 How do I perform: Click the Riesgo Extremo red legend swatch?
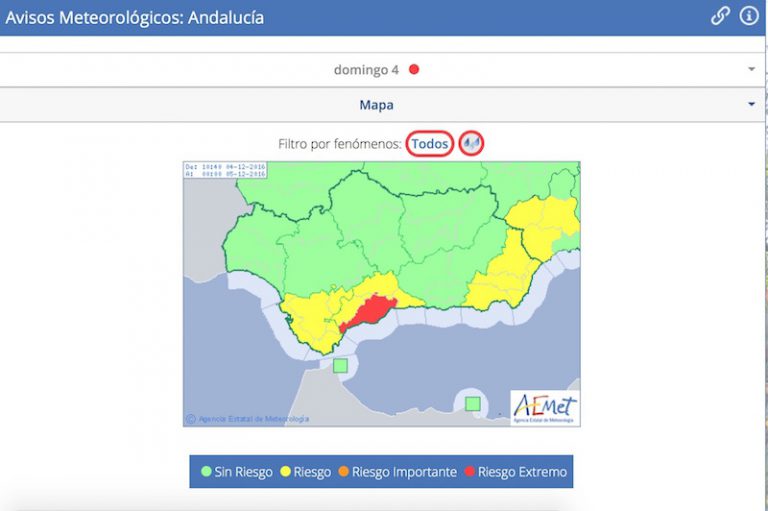[469, 472]
